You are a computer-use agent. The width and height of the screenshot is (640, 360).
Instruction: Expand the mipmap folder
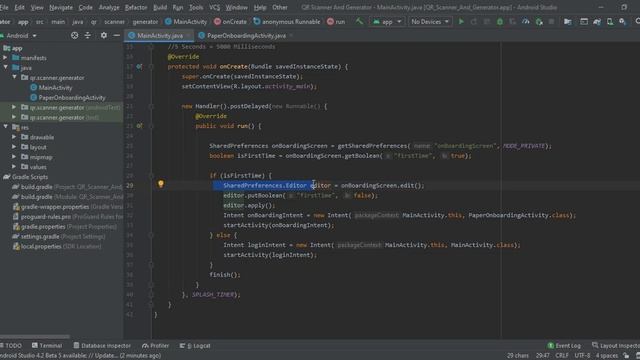14,157
